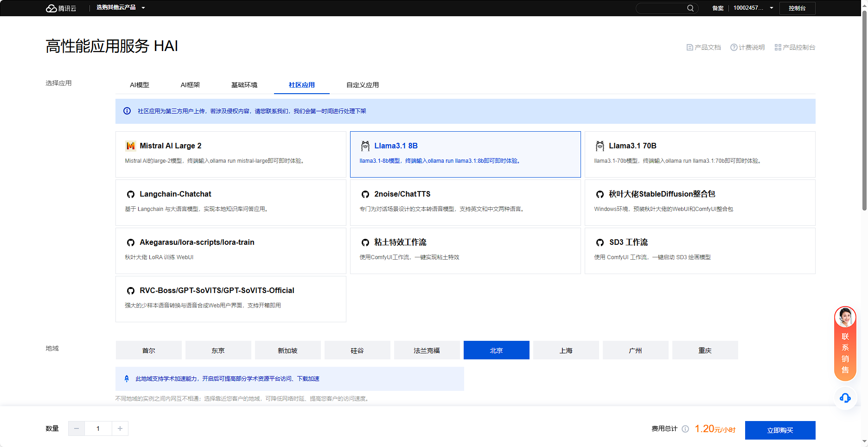Click the SD3 工作流 description text
Image resolution: width=868 pixels, height=447 pixels.
tap(652, 257)
